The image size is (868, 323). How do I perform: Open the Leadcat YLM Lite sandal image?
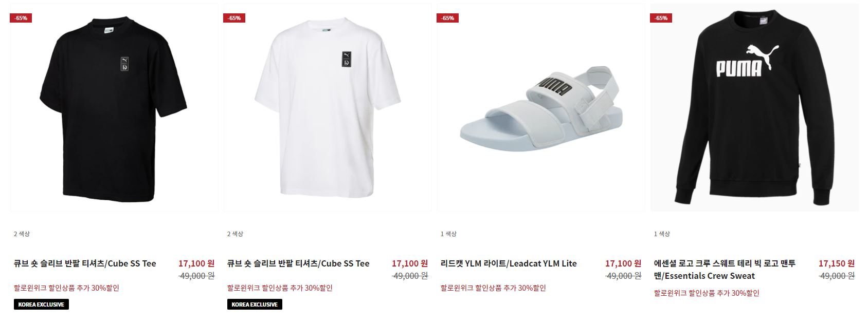click(x=541, y=108)
